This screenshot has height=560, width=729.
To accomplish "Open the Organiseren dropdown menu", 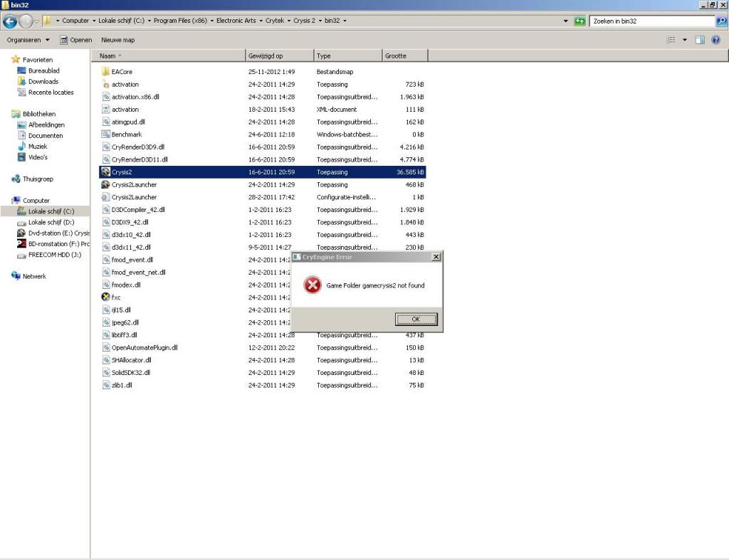I will [x=28, y=40].
